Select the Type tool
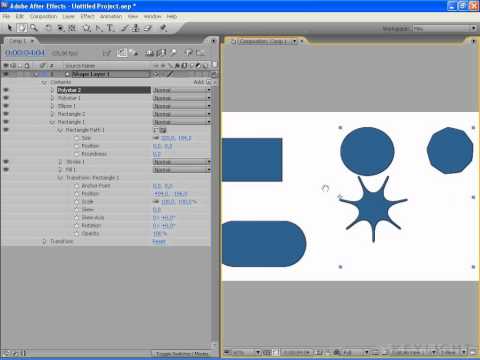This screenshot has height=360, width=480. (110, 28)
